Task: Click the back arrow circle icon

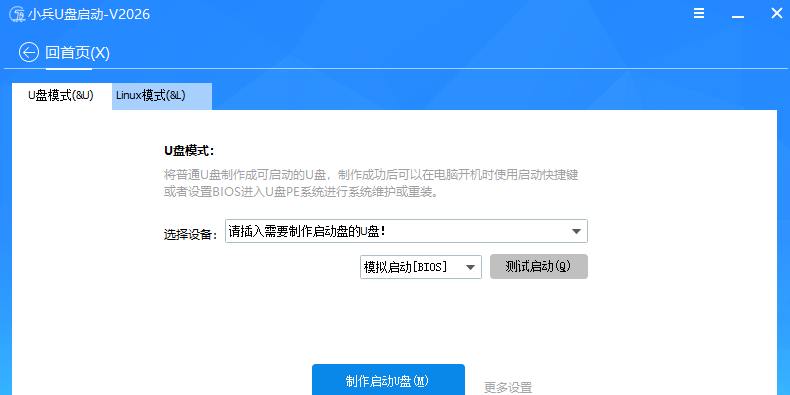Action: pyautogui.click(x=29, y=52)
